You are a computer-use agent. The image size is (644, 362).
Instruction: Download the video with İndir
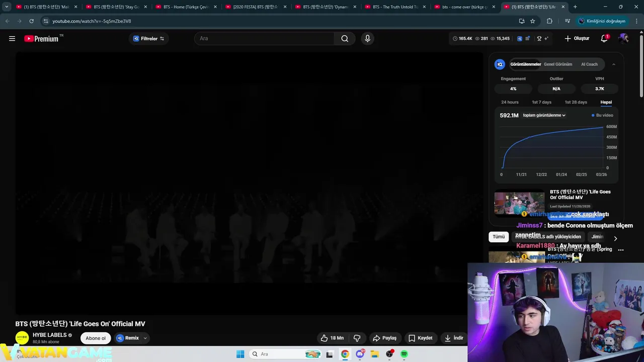point(453,338)
